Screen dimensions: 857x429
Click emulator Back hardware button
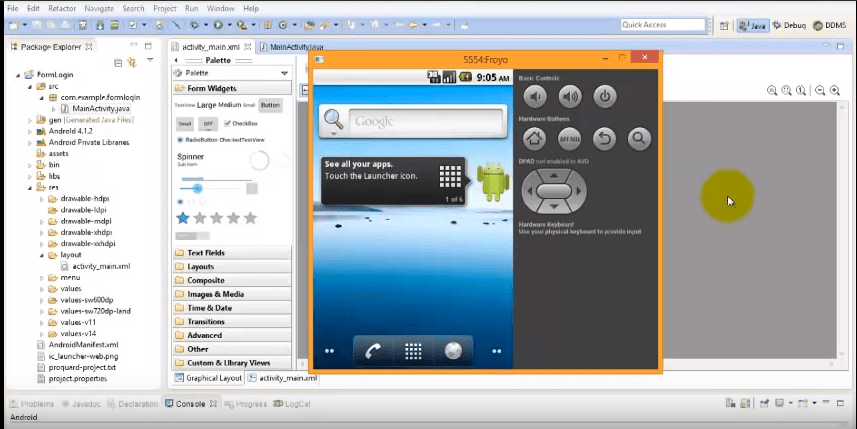coord(604,139)
